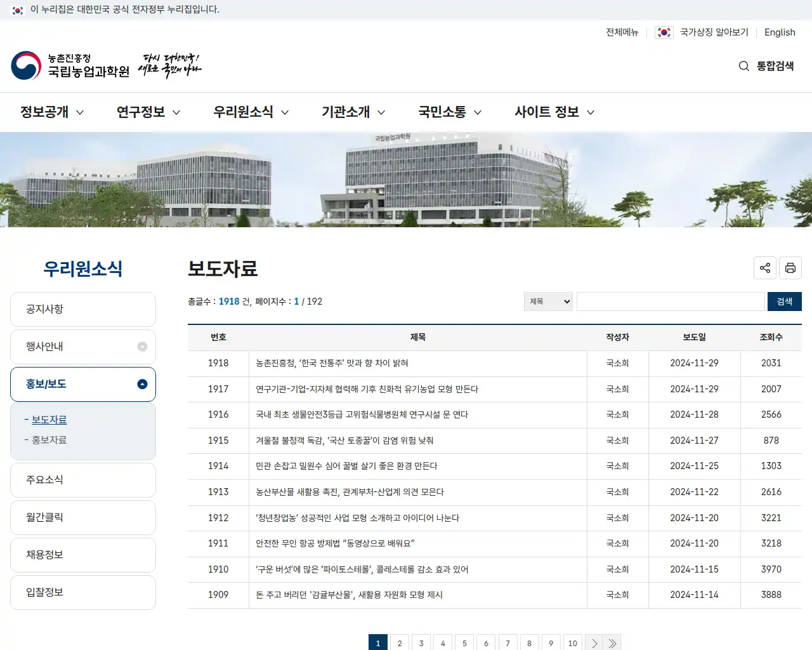Click the 보도일 column header
Viewport: 812px width, 650px height.
tap(694, 337)
